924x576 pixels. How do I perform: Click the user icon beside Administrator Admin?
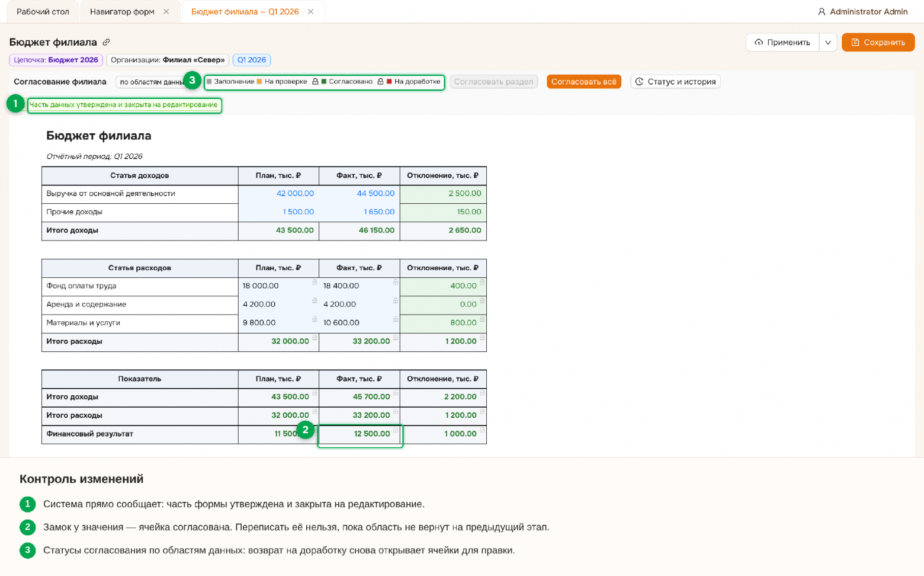822,12
